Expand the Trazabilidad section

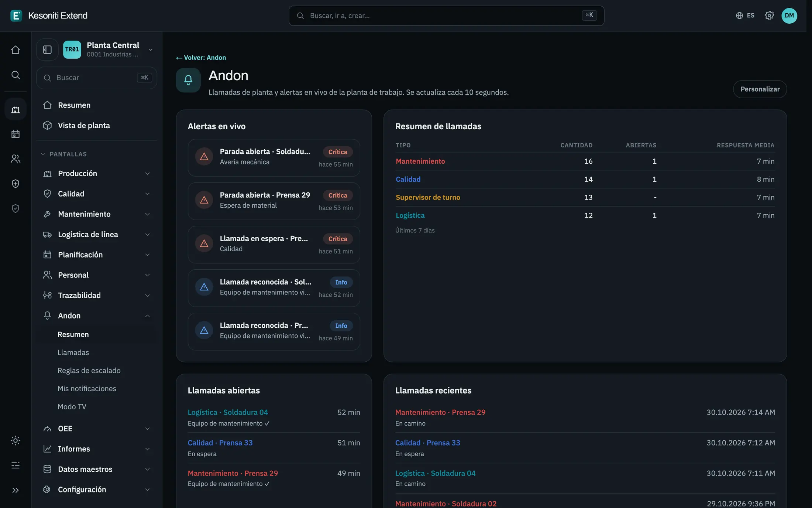click(x=97, y=295)
